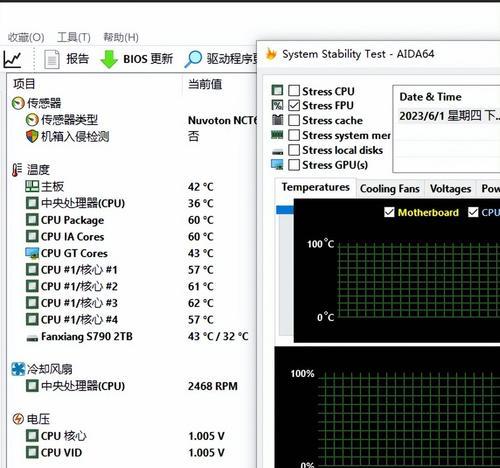
Task: Click the 温度 thermometer icon
Action: coord(17,170)
